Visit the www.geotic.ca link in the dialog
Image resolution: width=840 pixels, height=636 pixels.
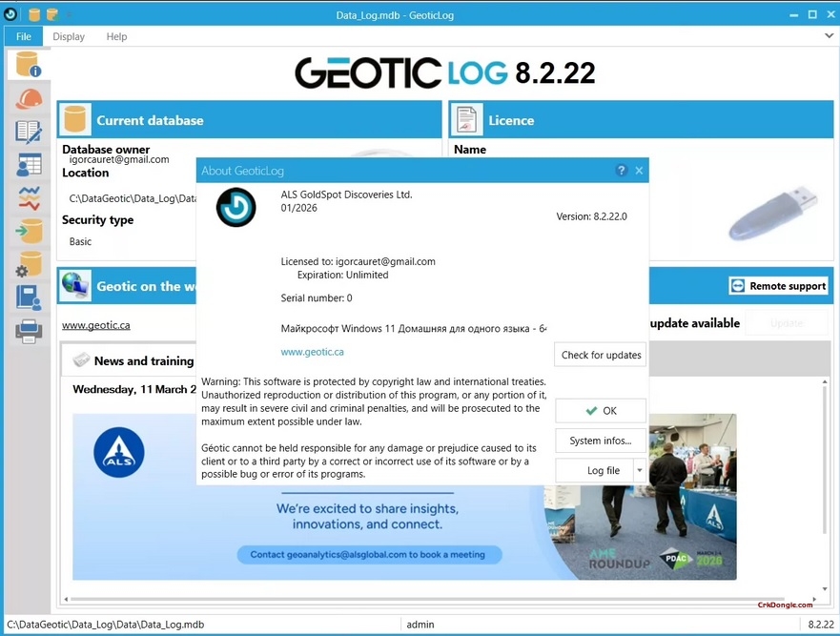point(312,351)
